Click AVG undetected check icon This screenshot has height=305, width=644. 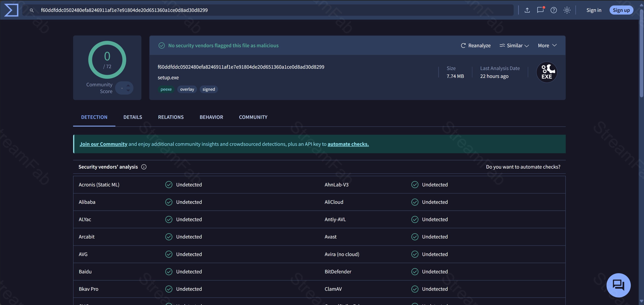pyautogui.click(x=169, y=254)
